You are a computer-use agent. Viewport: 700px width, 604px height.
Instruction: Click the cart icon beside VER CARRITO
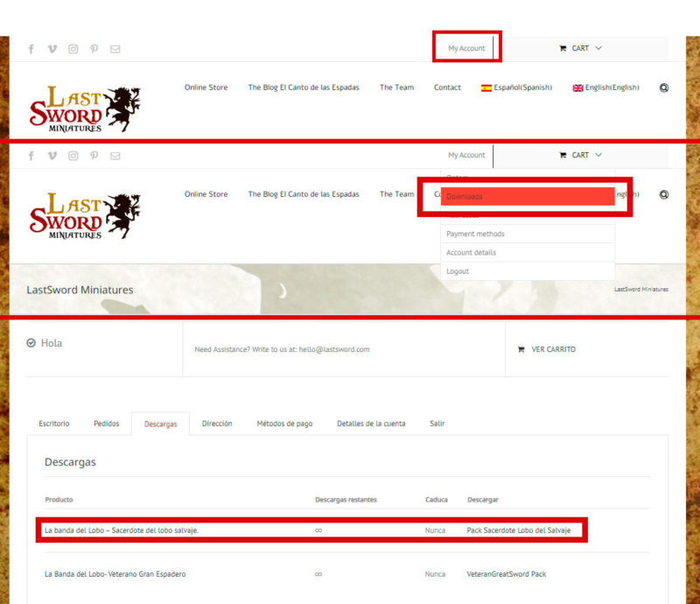(x=521, y=349)
